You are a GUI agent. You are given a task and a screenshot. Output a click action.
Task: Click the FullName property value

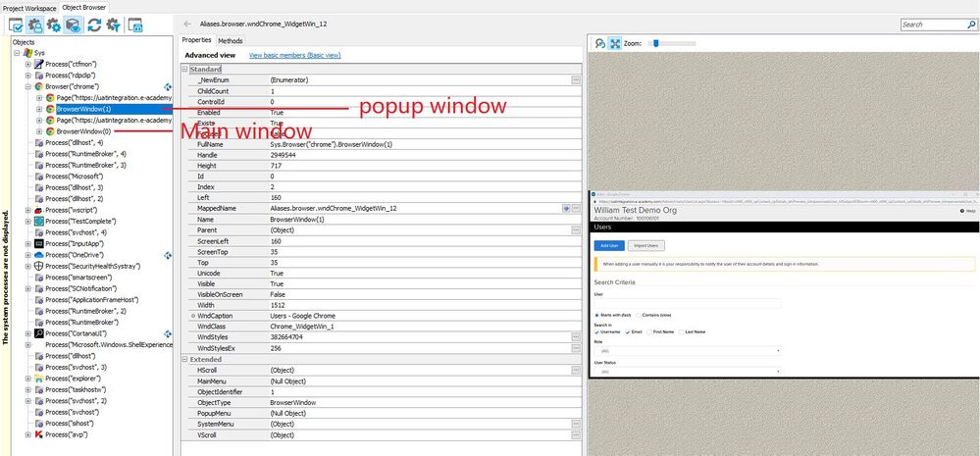point(332,145)
